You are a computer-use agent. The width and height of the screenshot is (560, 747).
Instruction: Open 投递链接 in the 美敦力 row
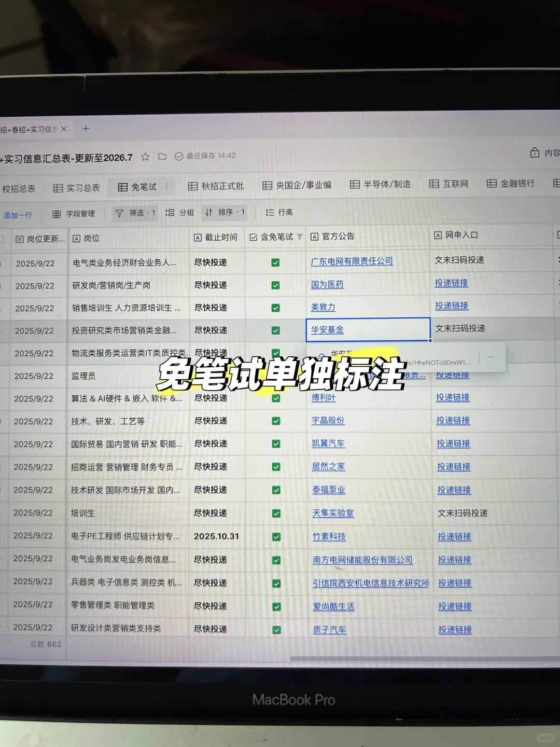pyautogui.click(x=452, y=306)
